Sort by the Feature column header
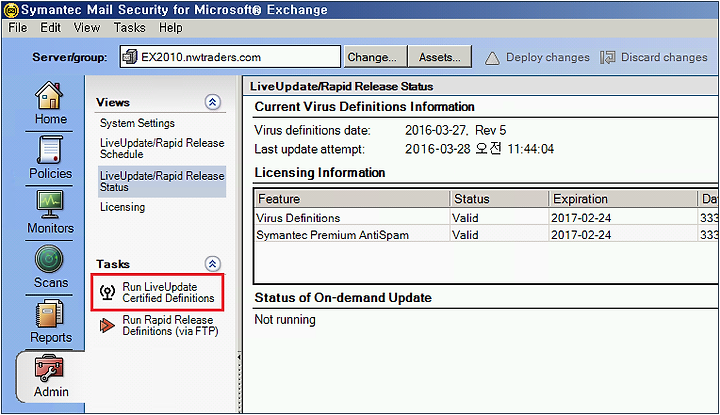 352,199
